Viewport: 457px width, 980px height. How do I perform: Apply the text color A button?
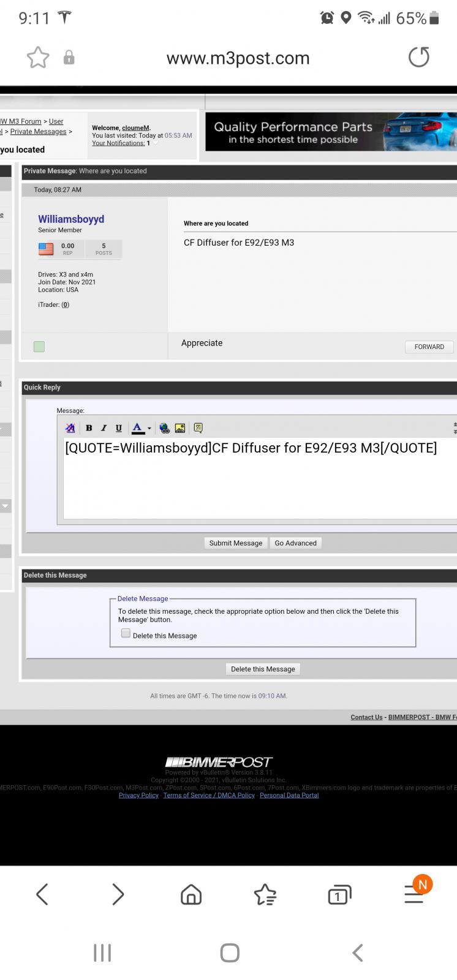tap(138, 428)
